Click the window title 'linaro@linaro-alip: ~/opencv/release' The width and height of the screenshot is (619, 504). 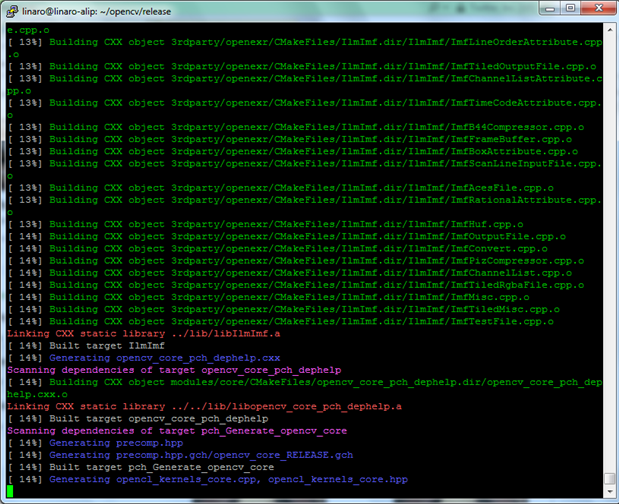[97, 11]
